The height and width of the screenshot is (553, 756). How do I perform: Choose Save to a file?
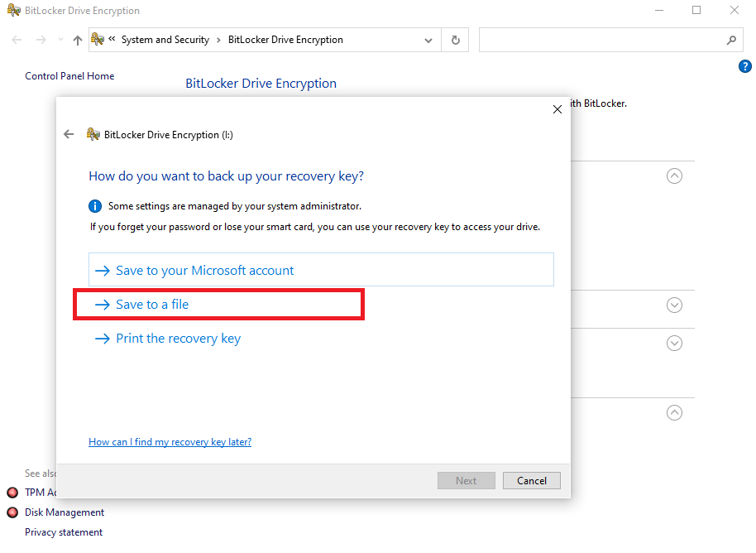click(155, 304)
